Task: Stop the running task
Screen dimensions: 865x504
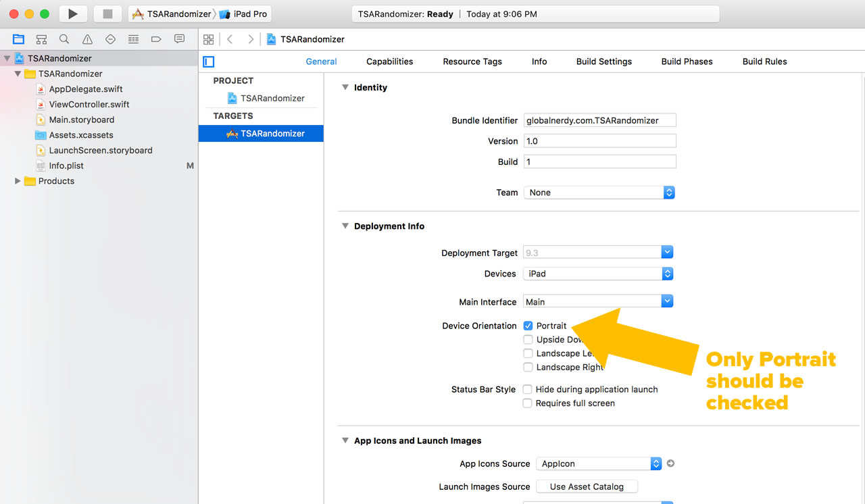Action: coord(107,14)
